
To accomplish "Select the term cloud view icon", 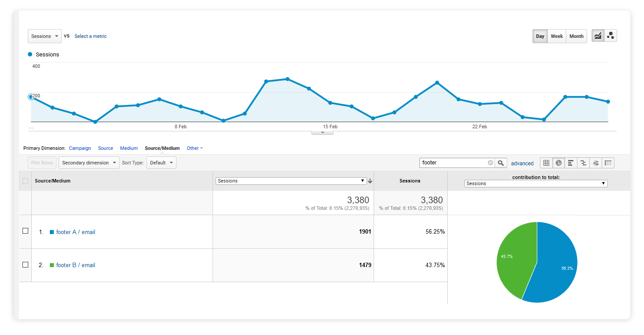I will (595, 163).
